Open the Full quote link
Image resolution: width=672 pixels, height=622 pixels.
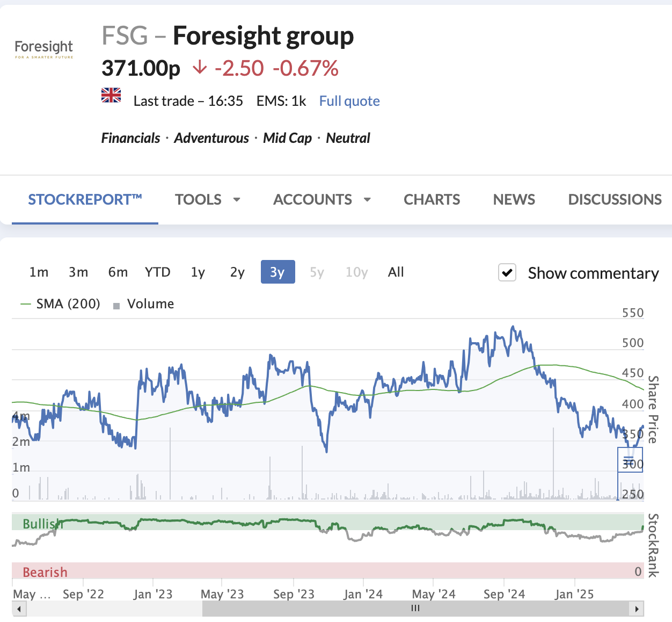coord(349,101)
